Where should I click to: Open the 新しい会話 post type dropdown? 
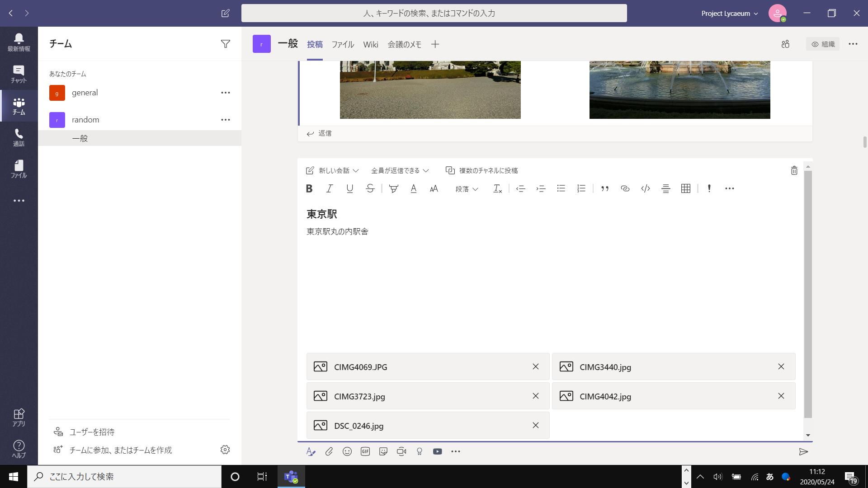333,170
